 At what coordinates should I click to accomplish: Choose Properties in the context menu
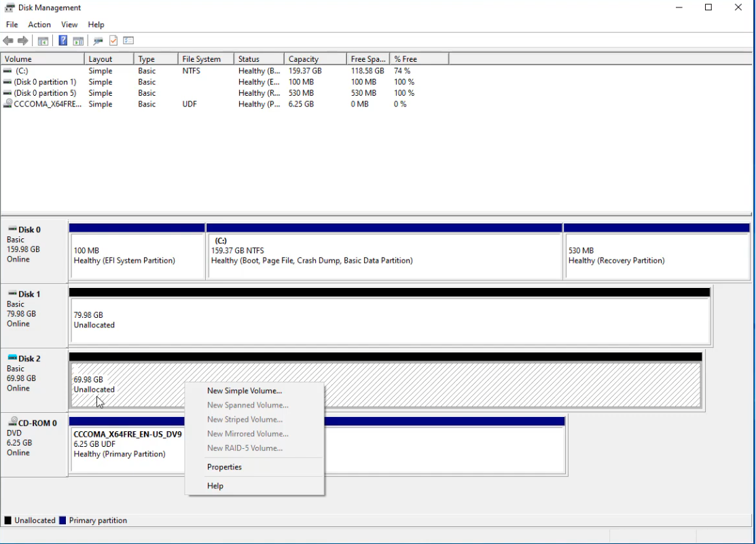255,467
